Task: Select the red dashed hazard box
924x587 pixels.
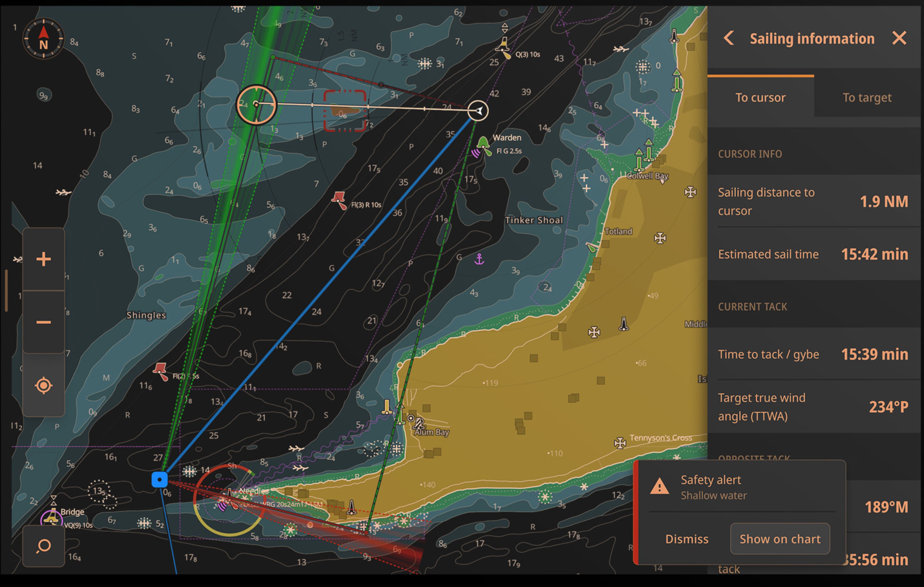Action: [345, 111]
